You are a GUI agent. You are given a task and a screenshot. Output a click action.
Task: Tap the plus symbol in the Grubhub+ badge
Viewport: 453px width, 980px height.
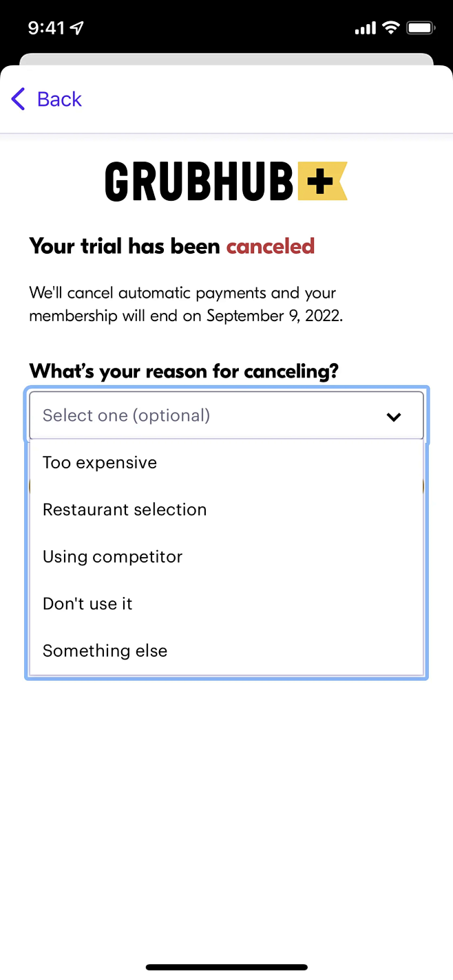(320, 180)
